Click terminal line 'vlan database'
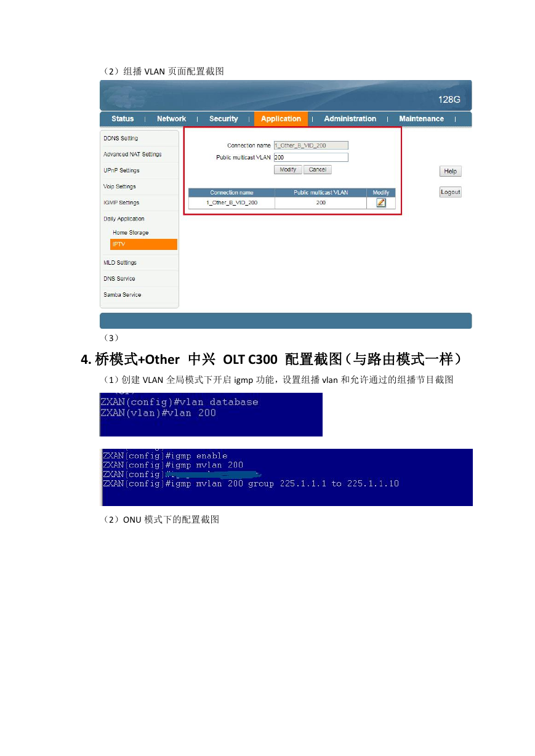This screenshot has width=535, height=756. click(179, 402)
